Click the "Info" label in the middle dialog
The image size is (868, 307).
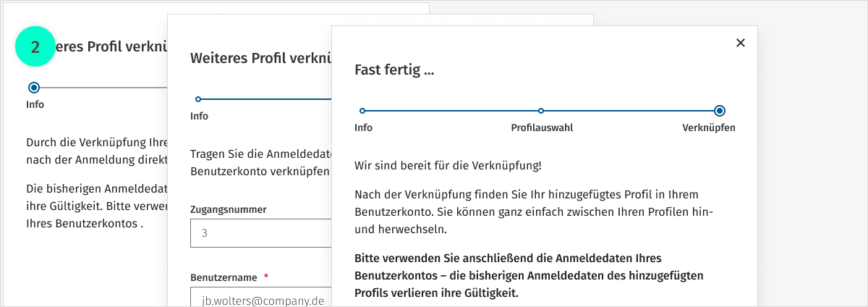click(199, 116)
